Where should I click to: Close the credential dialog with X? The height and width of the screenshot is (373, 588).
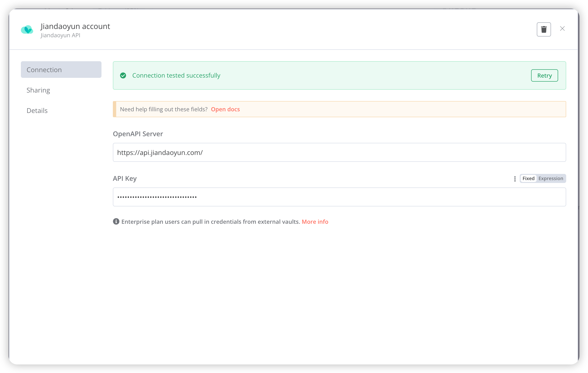click(562, 29)
